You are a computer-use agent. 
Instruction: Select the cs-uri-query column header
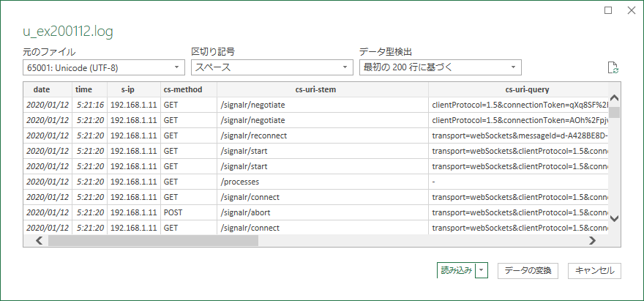tap(518, 89)
